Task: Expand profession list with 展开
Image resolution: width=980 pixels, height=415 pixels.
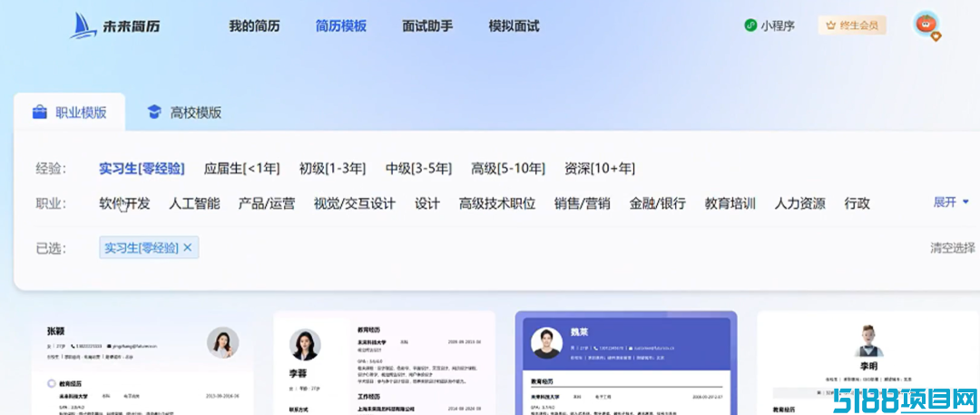Action: coord(951,203)
